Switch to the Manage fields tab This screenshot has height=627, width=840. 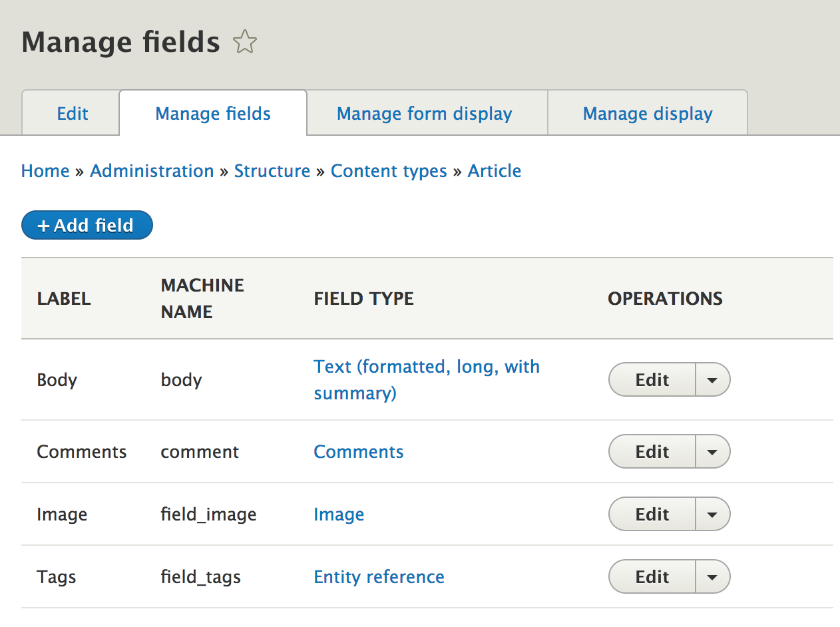point(213,114)
